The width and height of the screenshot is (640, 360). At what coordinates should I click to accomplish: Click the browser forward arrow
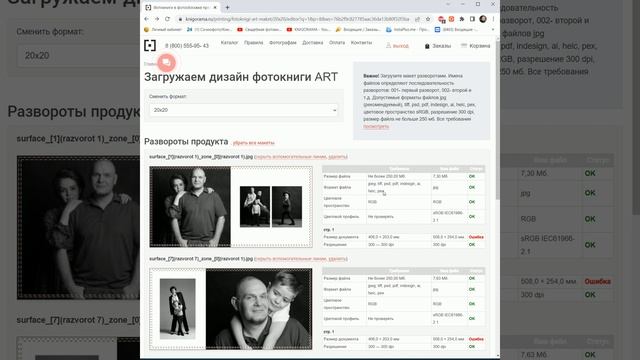coord(157,19)
